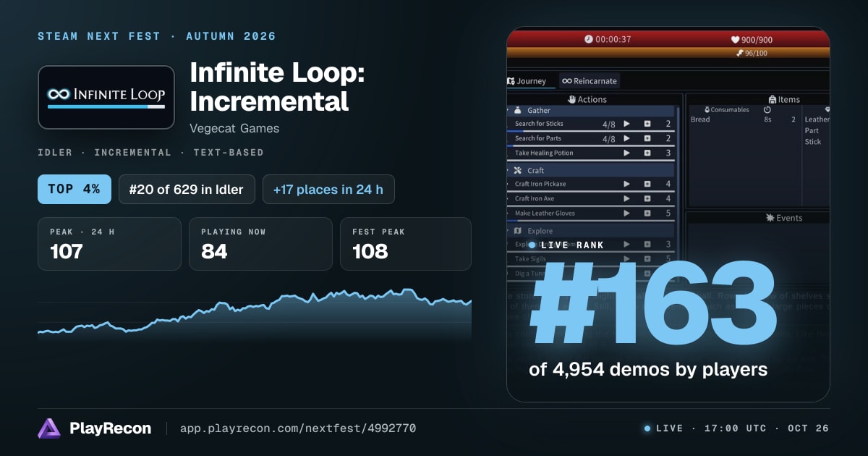
Task: Click the 4/8 count for Search for Parts
Action: (609, 139)
